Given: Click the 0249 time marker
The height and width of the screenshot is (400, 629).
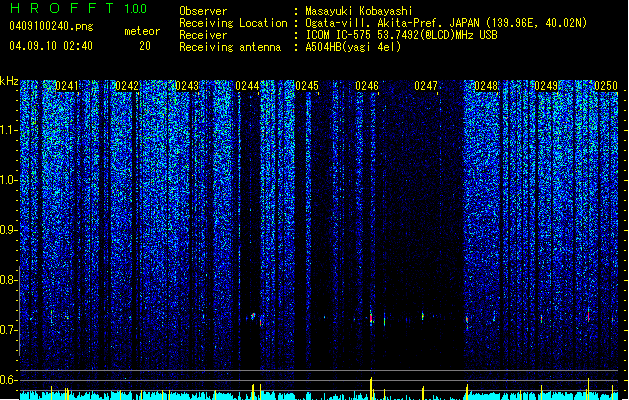Looking at the screenshot, I should click(x=546, y=86).
